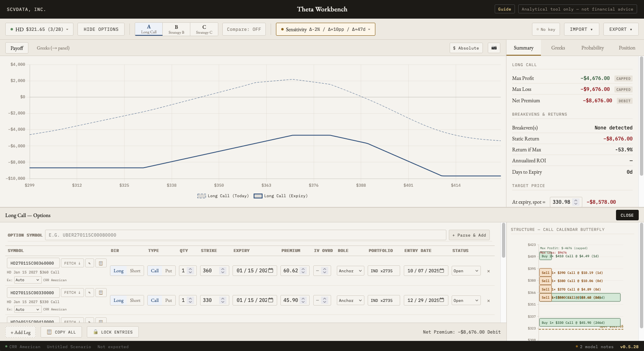Screen dimensions: 644x351
Task: Set the 360 strike leg direction to Short
Action: pos(135,271)
